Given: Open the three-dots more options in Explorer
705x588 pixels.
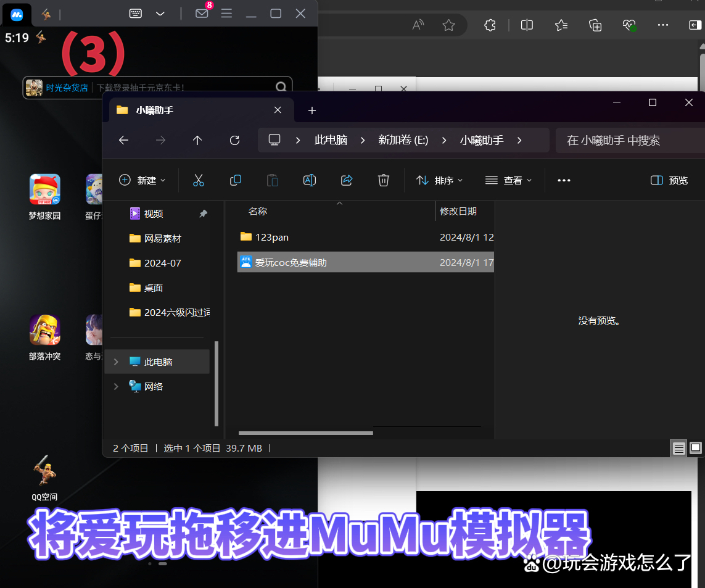Looking at the screenshot, I should tap(564, 180).
